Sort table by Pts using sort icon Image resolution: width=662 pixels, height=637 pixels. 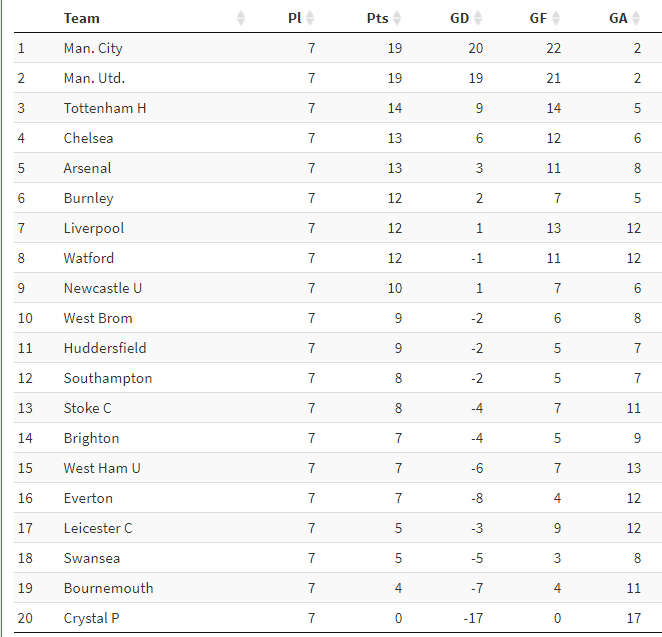[397, 18]
